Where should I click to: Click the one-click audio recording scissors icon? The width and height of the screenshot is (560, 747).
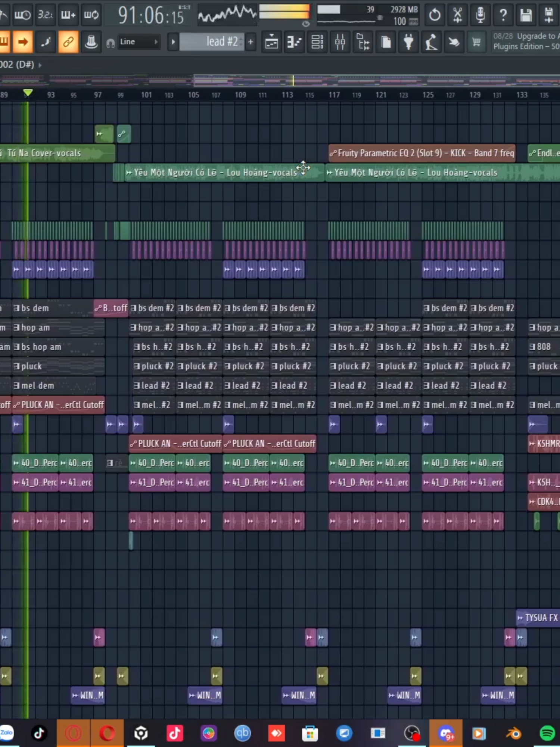click(457, 15)
